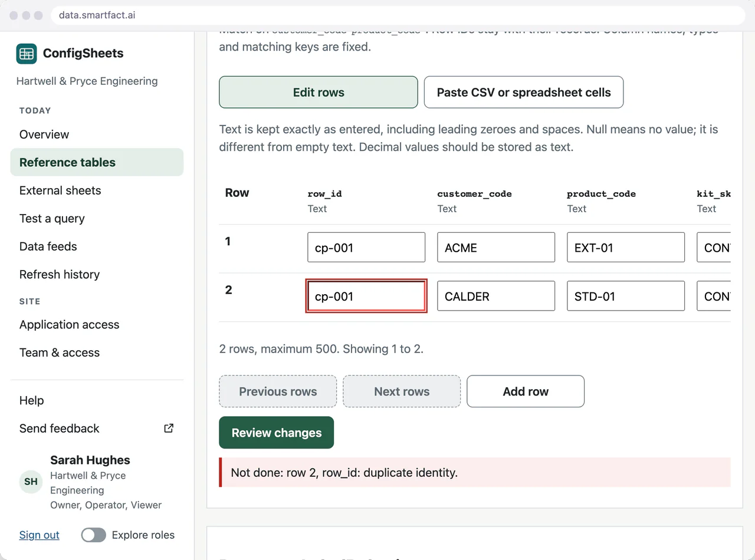
Task: Click the row_id column header
Action: pos(325,194)
